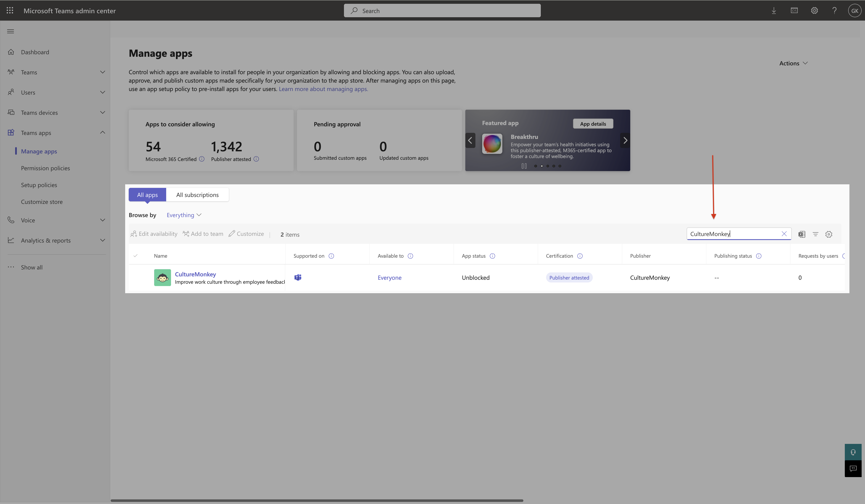Viewport: 865px width, 504px height.
Task: Click Everyone link in Available to
Action: pyautogui.click(x=389, y=278)
